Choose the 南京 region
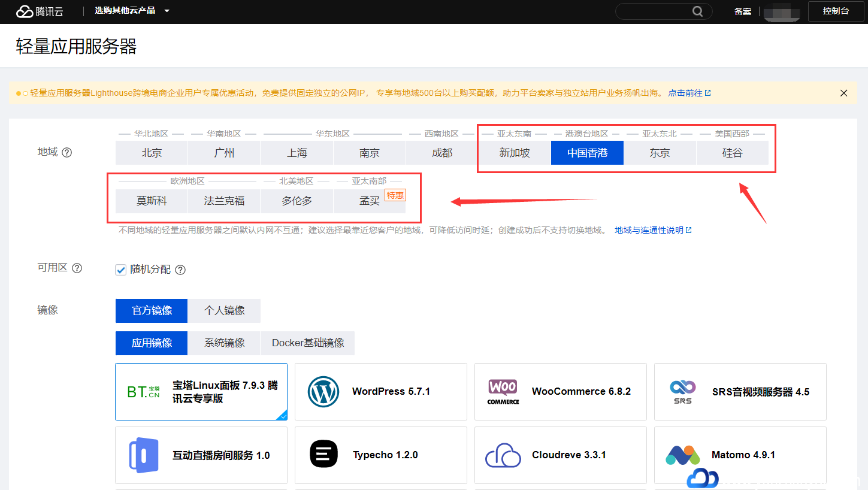Screen dimensions: 868x490 click(x=370, y=153)
